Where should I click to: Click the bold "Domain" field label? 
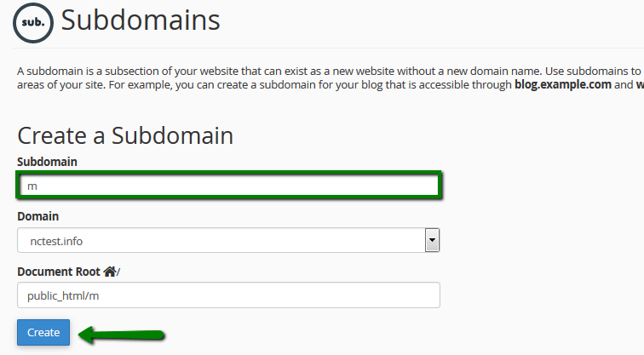pyautogui.click(x=37, y=216)
